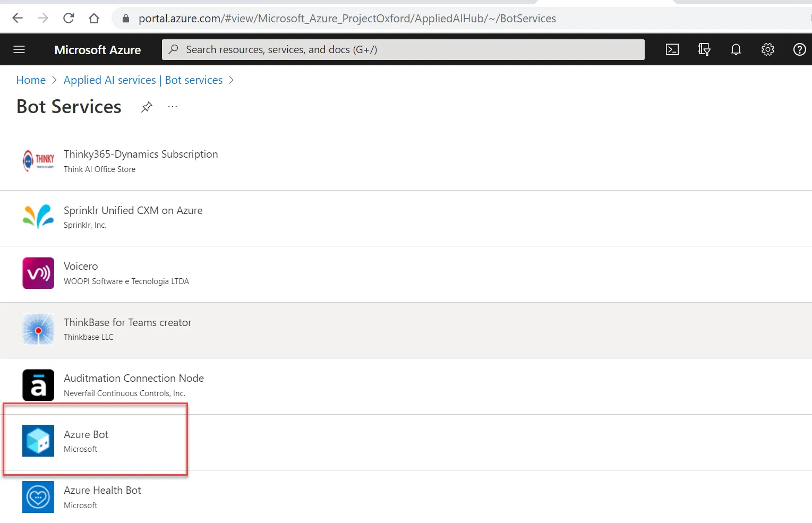Go to the browser home page
The image size is (812, 523).
coord(94,18)
